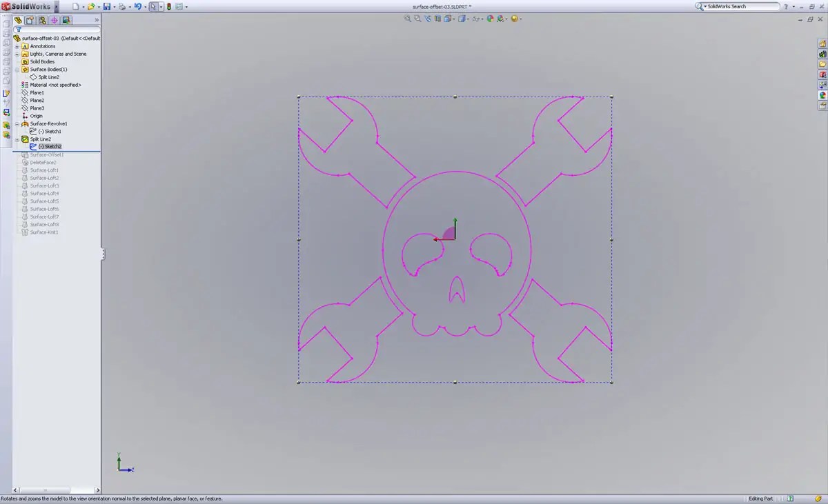Screen dimensions: 828x504
Task: Toggle the Apply Scene option
Action: (x=500, y=19)
